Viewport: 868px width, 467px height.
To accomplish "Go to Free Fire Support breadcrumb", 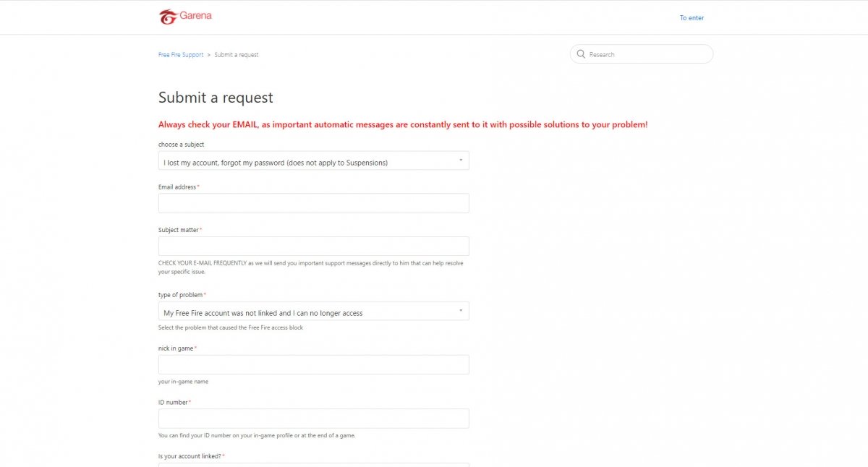I will coord(181,55).
